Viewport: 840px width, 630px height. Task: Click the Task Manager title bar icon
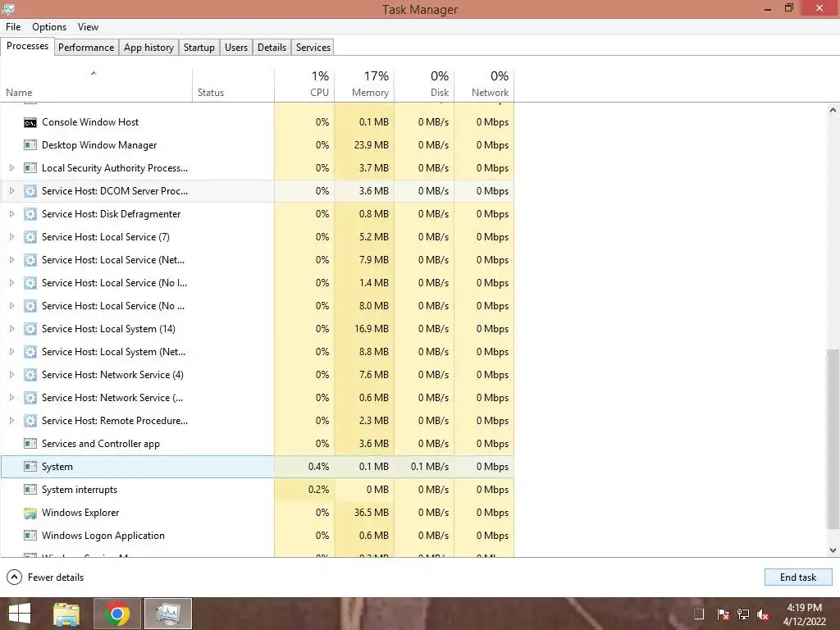click(8, 8)
